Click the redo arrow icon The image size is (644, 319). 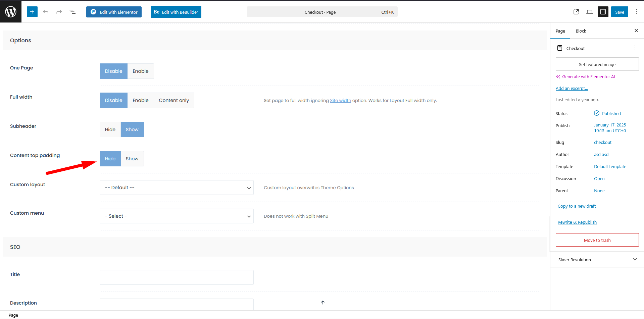[x=59, y=12]
